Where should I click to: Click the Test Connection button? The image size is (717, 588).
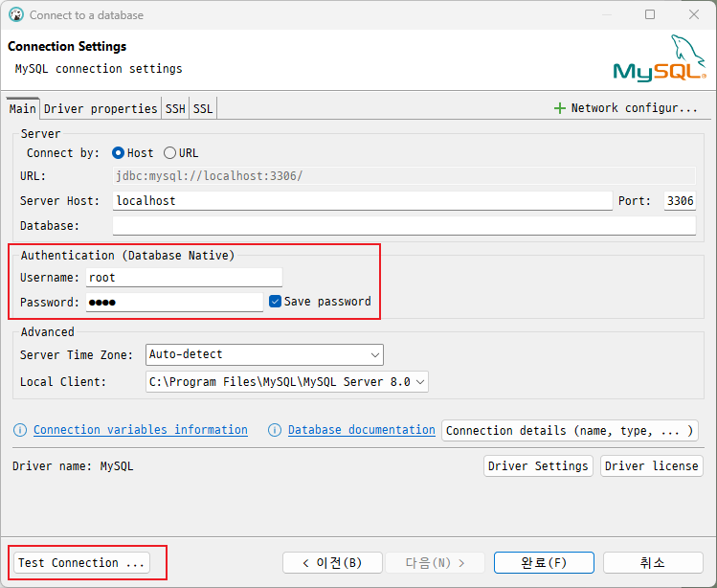pyautogui.click(x=82, y=562)
